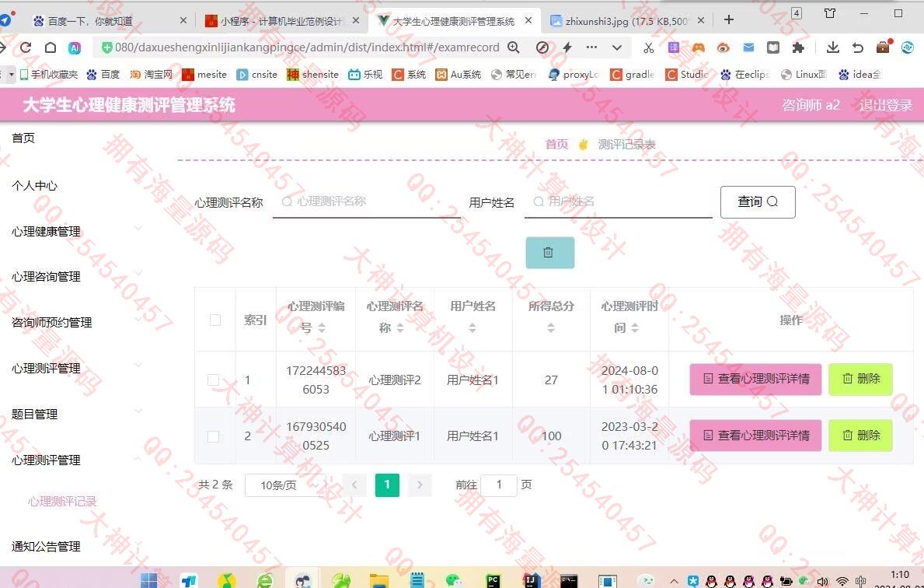Open Windows Start menu on taskbar
The width and height of the screenshot is (924, 588).
[x=149, y=580]
